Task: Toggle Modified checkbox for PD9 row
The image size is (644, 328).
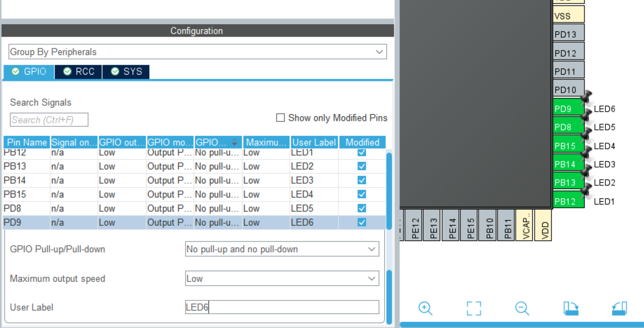Action: pos(362,222)
